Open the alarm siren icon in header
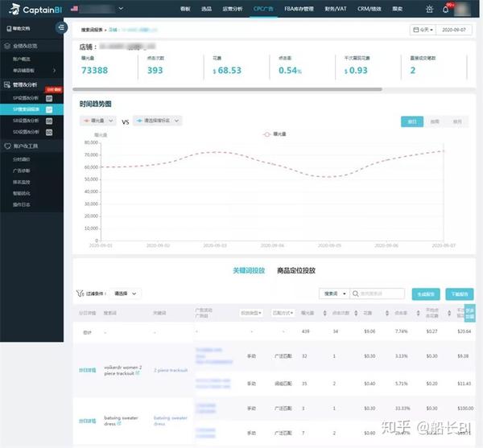The image size is (483, 448). pos(429,9)
